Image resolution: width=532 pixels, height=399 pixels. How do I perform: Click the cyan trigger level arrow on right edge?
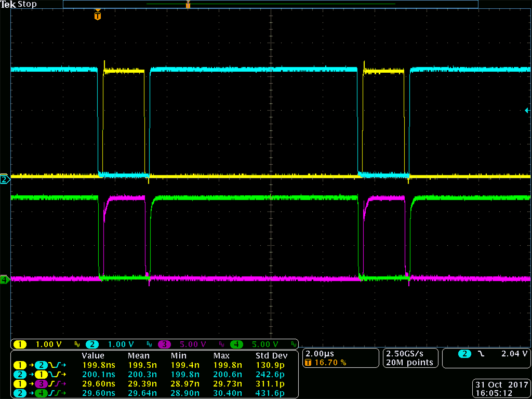click(528, 110)
